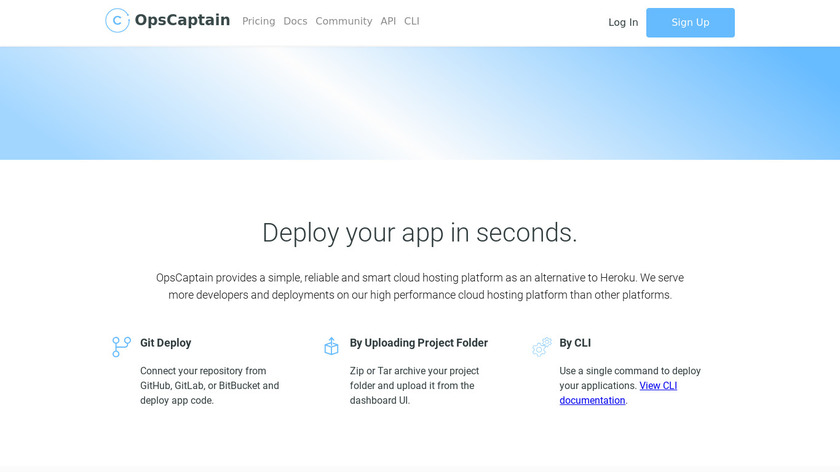Click the upload project folder box icon
Image resolution: width=840 pixels, height=472 pixels.
331,346
